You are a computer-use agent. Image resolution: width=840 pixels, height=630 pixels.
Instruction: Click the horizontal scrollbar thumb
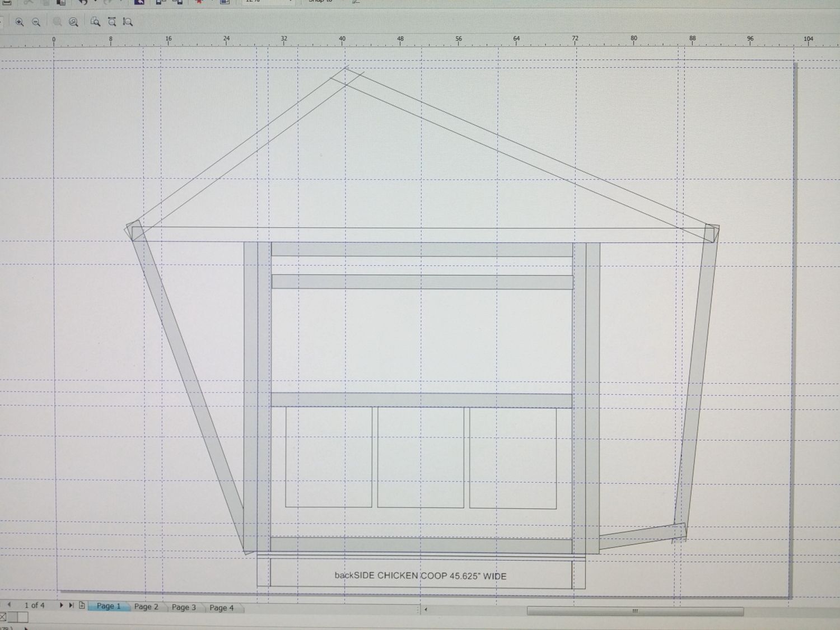[634, 611]
